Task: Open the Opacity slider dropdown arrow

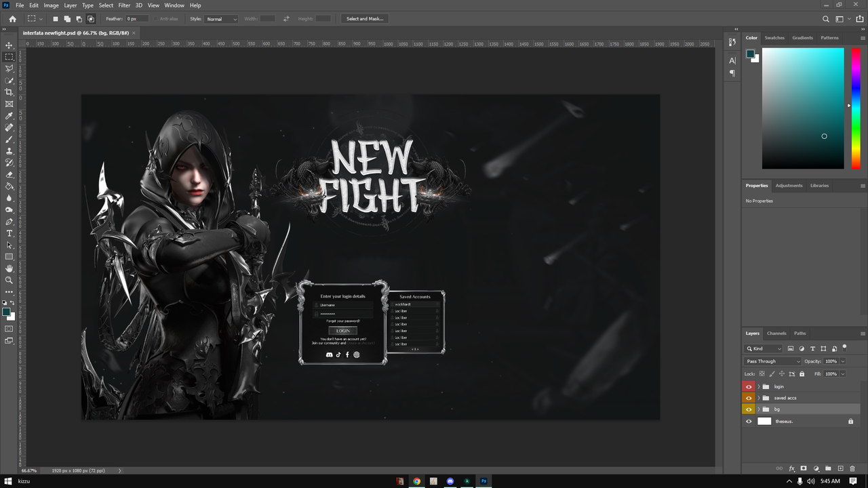Action: [x=843, y=361]
